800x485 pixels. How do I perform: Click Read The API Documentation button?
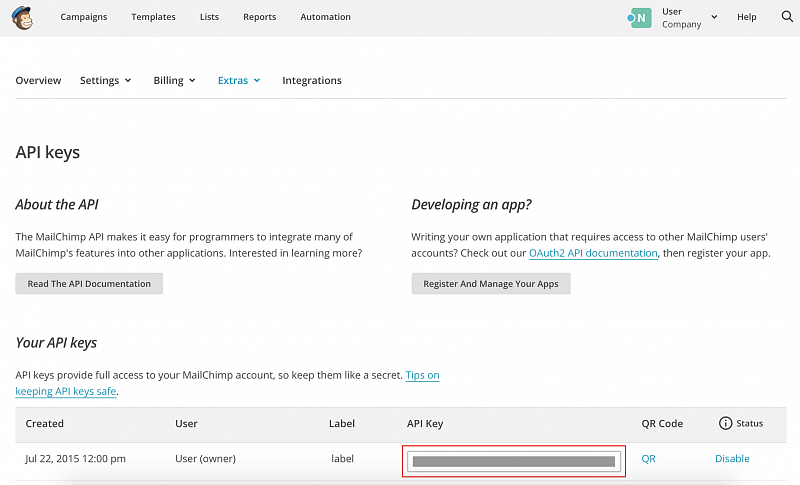click(x=89, y=284)
